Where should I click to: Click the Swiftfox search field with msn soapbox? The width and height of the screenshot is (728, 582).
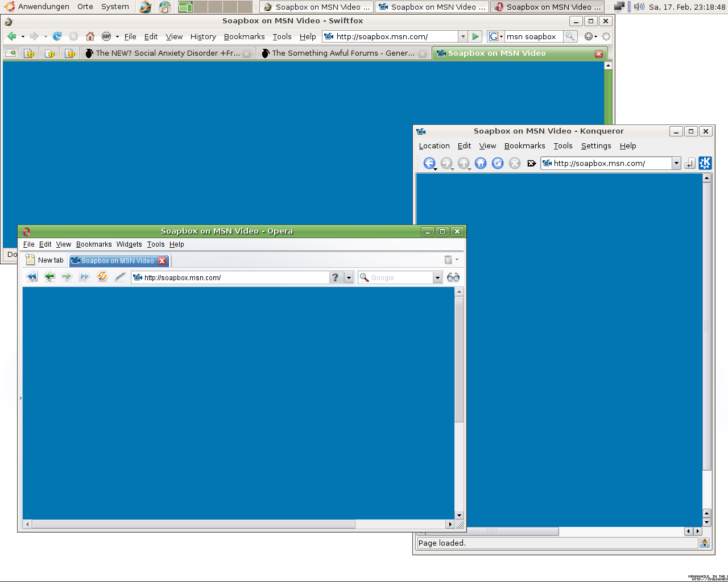(x=534, y=36)
